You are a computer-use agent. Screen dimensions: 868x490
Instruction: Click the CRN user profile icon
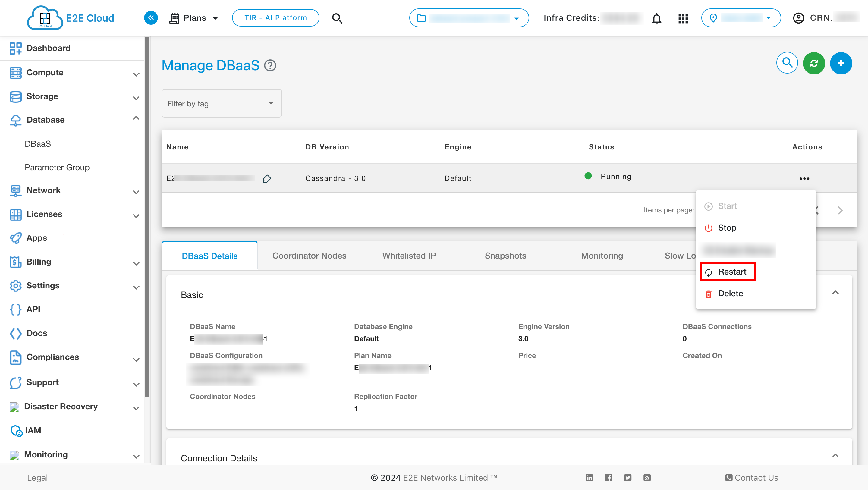(x=798, y=18)
